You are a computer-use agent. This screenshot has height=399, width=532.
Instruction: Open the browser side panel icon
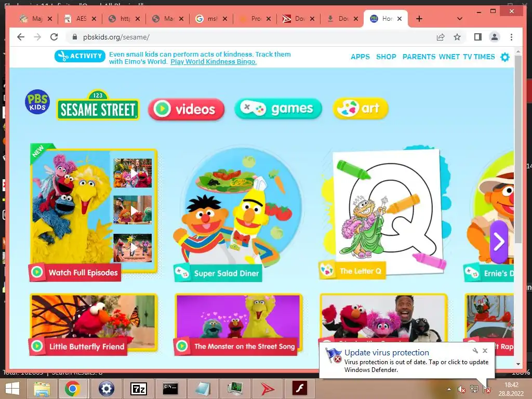point(478,37)
